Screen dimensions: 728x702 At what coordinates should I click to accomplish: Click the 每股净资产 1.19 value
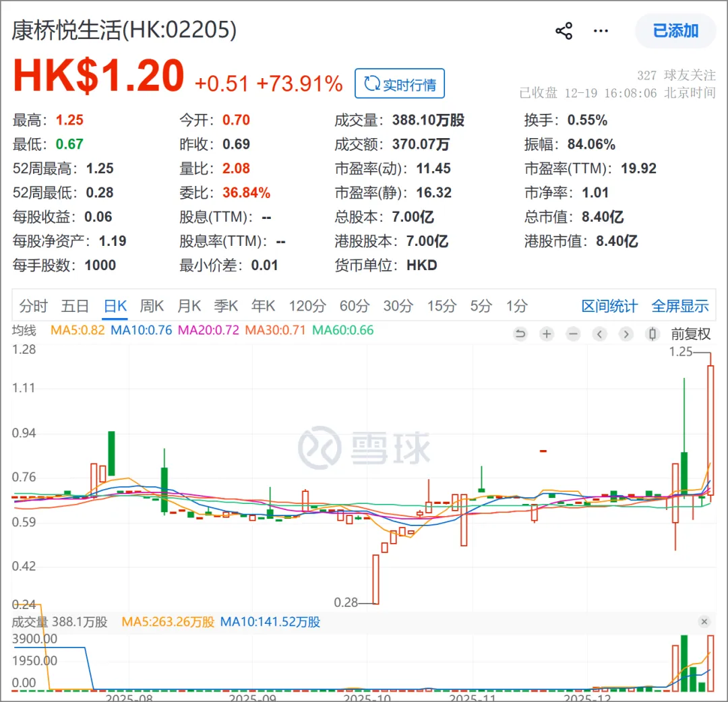point(113,241)
